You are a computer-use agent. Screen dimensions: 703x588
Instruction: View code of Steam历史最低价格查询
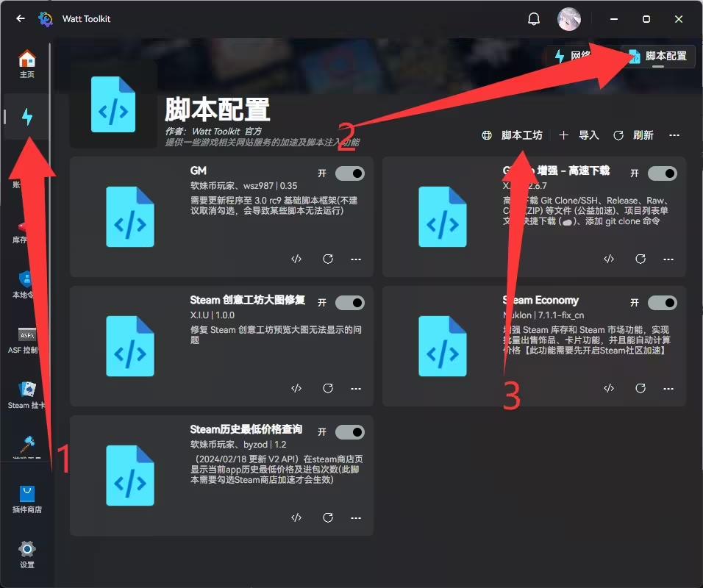click(x=296, y=518)
